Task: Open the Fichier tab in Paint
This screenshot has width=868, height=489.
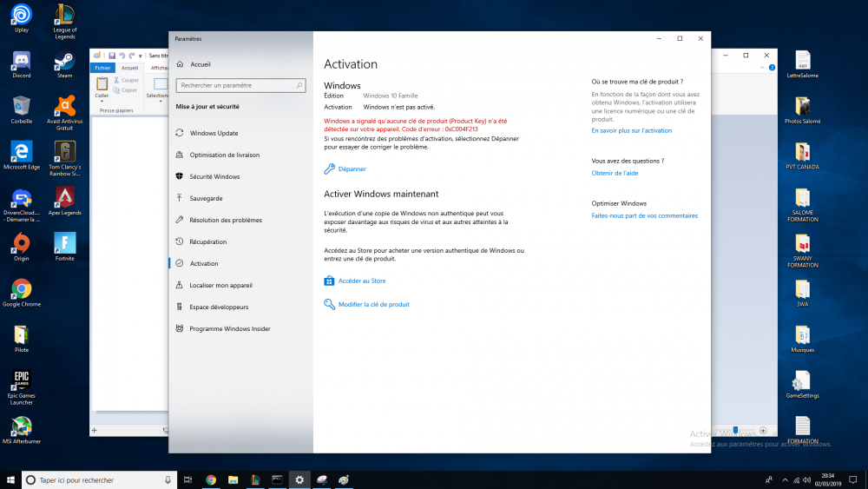Action: (102, 68)
